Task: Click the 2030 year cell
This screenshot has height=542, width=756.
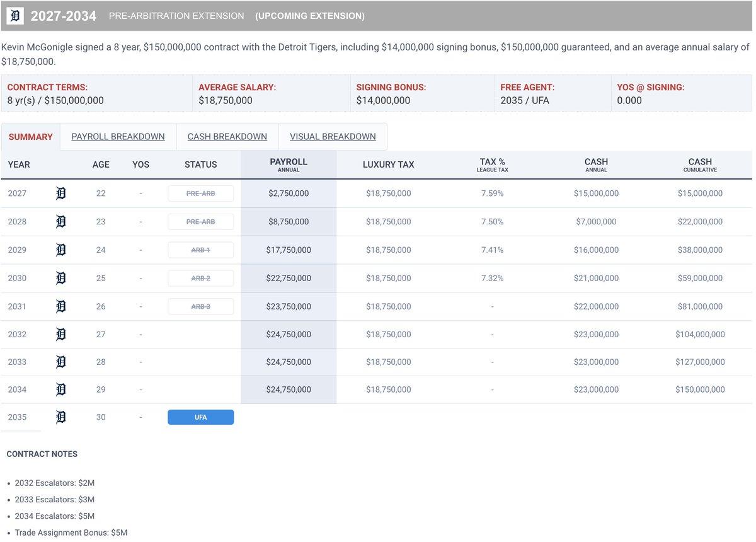Action: point(18,279)
